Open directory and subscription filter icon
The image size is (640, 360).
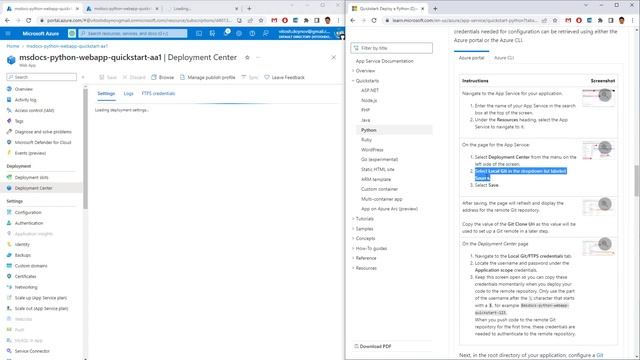[212, 33]
